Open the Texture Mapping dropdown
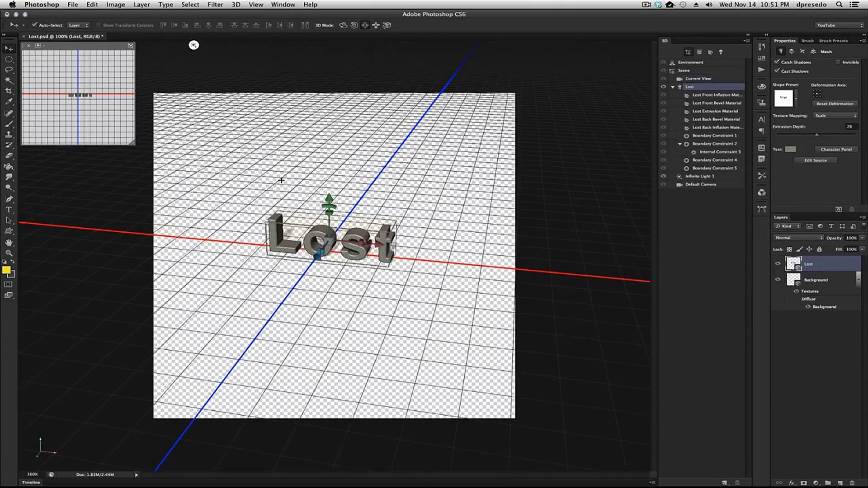The width and height of the screenshot is (868, 488). point(835,116)
